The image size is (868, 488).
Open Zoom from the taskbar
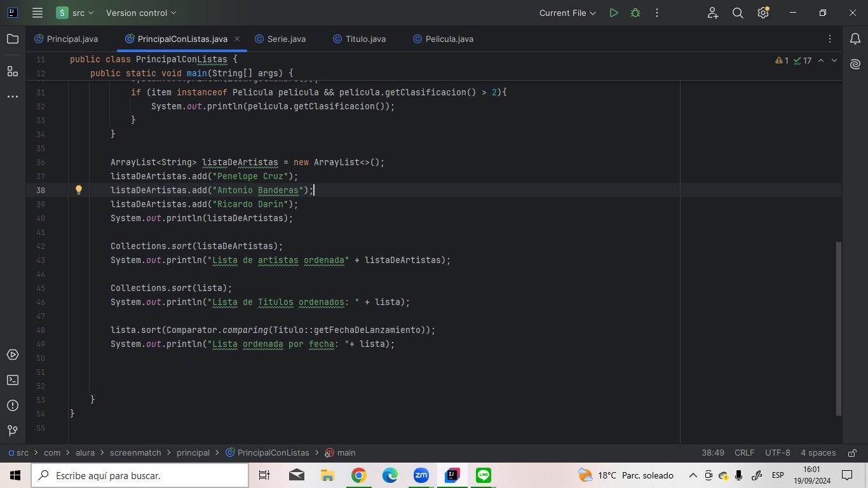(421, 475)
